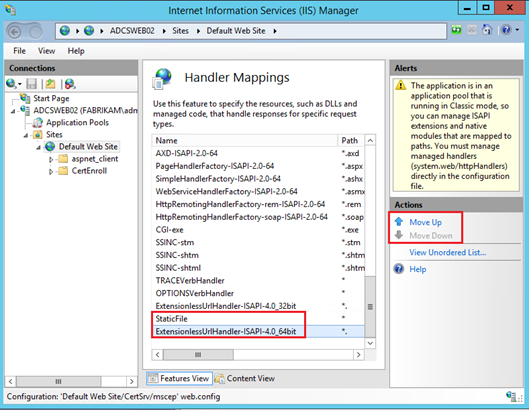529x410 pixels.
Task: Click the Home icon in the address toolbar
Action: (487, 30)
